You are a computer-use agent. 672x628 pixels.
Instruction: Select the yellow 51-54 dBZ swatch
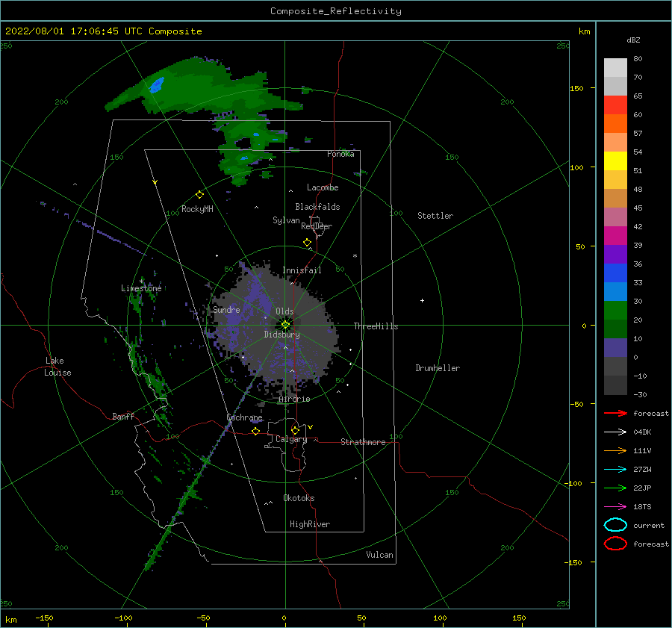click(x=615, y=161)
